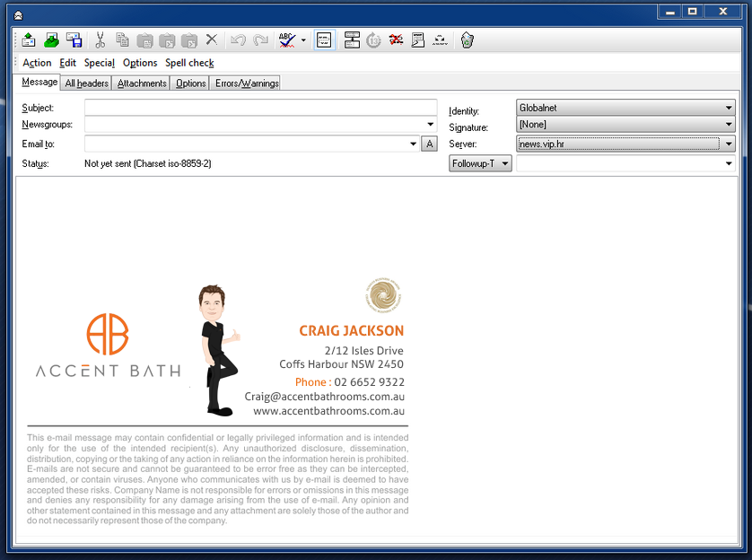Image resolution: width=752 pixels, height=560 pixels.
Task: Toggle the highlighted word wrap icon
Action: pos(324,40)
